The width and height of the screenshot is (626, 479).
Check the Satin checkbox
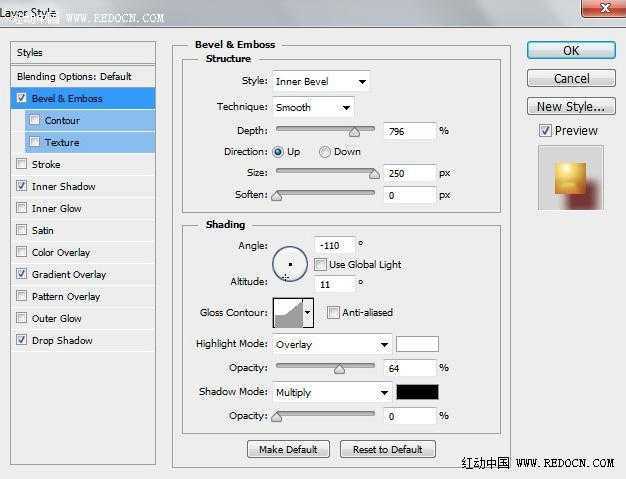click(x=22, y=230)
